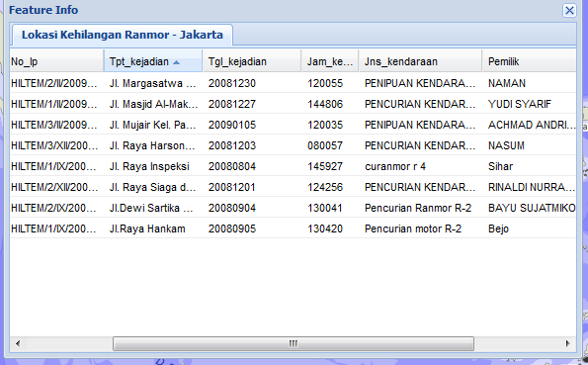Click time value 080057
The height and width of the screenshot is (365, 588).
(325, 145)
